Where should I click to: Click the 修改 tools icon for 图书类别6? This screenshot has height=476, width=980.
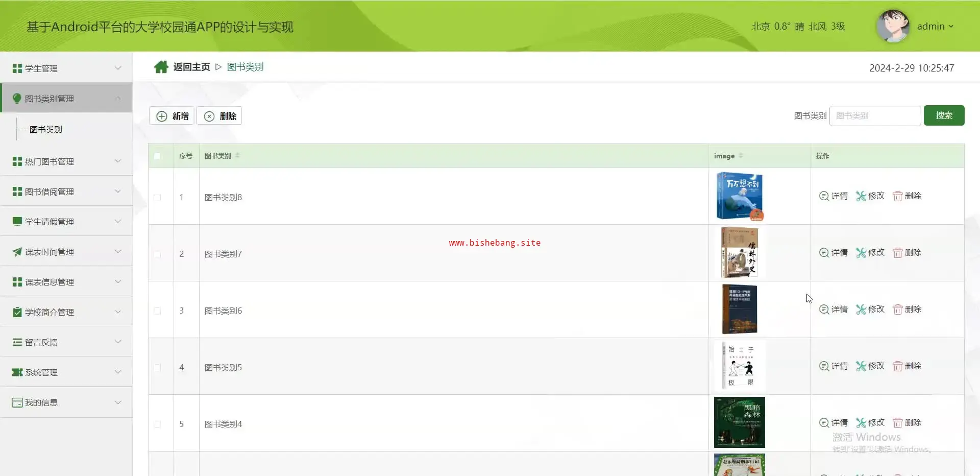click(861, 310)
